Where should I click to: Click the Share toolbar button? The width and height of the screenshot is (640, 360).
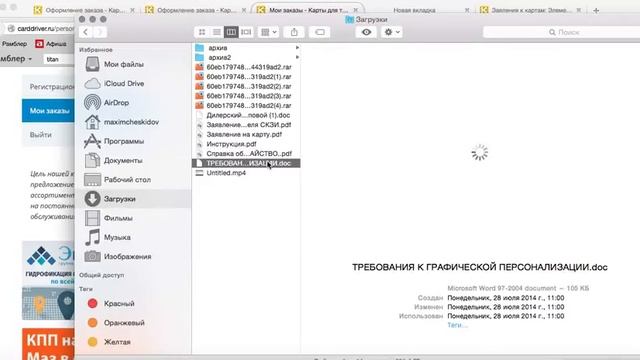click(294, 32)
